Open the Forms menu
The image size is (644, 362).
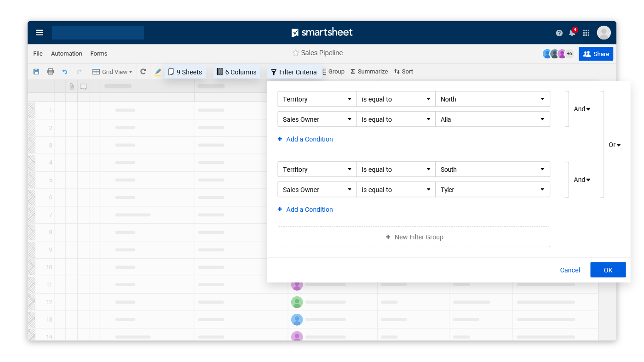coord(98,53)
